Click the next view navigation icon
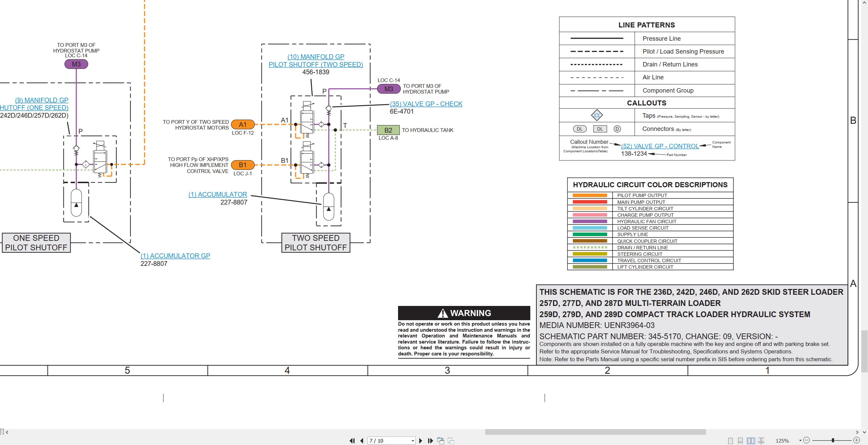868x445 pixels. click(451, 441)
